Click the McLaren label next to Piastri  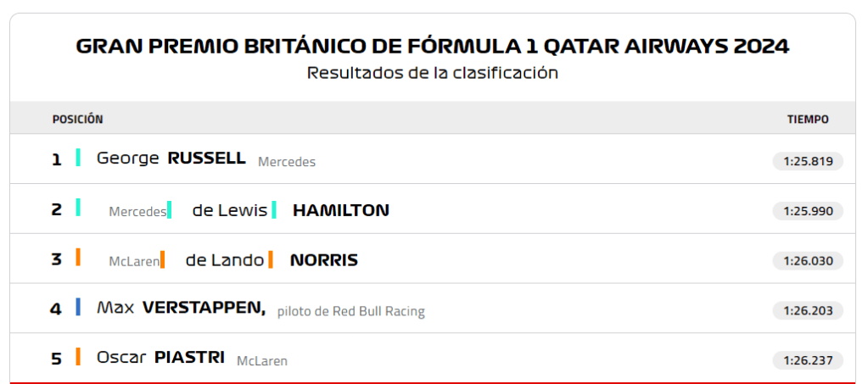261,361
